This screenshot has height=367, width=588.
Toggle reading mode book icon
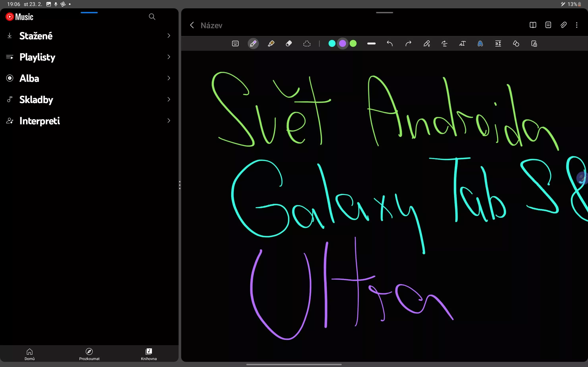(x=533, y=25)
